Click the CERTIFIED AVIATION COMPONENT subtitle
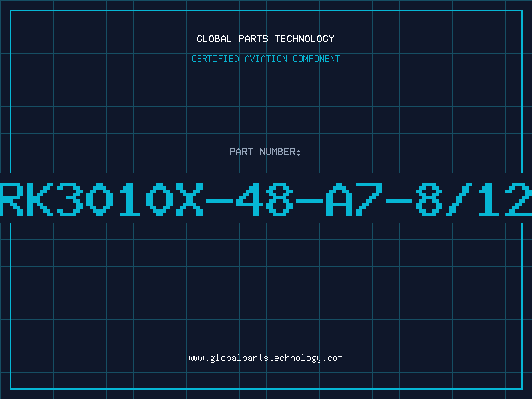532x399 pixels. 265,59
